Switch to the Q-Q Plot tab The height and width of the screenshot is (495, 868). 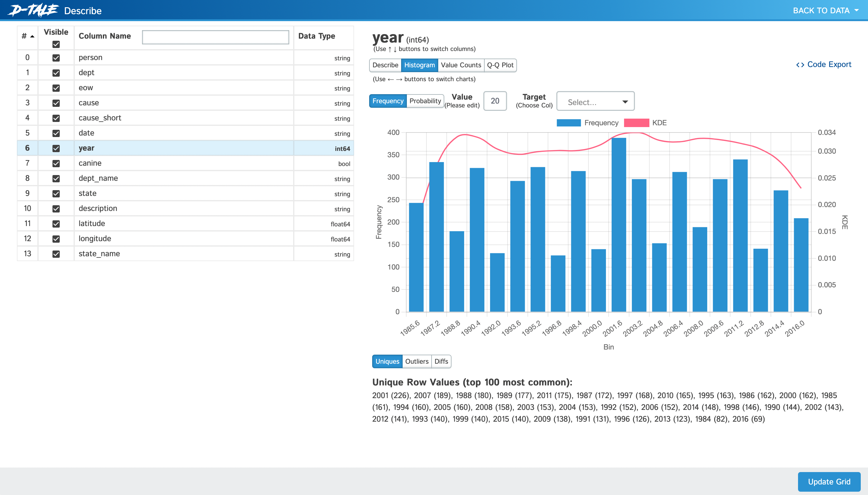tap(500, 65)
